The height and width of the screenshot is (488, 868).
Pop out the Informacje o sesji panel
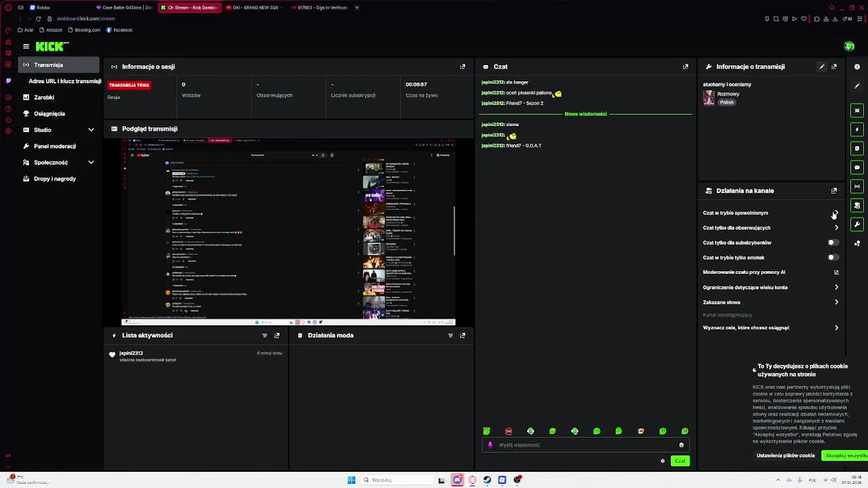[x=462, y=66]
